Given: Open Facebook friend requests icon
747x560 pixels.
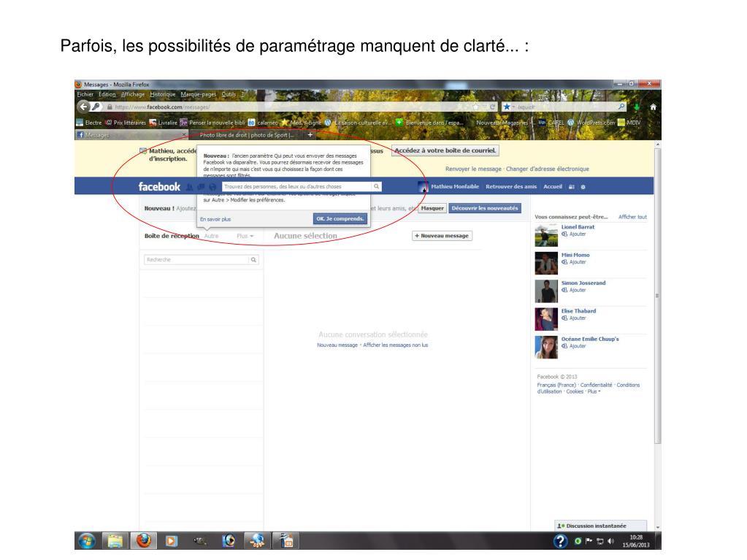Looking at the screenshot, I should click(x=190, y=187).
